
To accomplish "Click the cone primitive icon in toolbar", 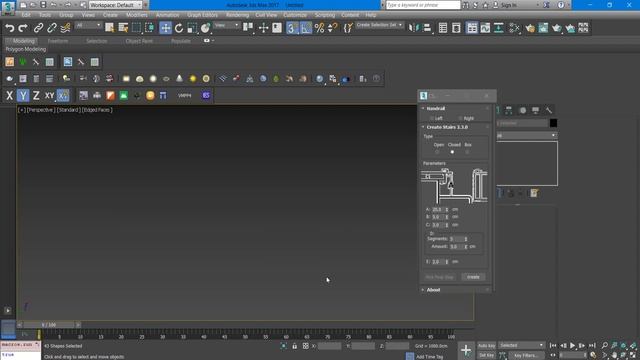I will tap(179, 78).
